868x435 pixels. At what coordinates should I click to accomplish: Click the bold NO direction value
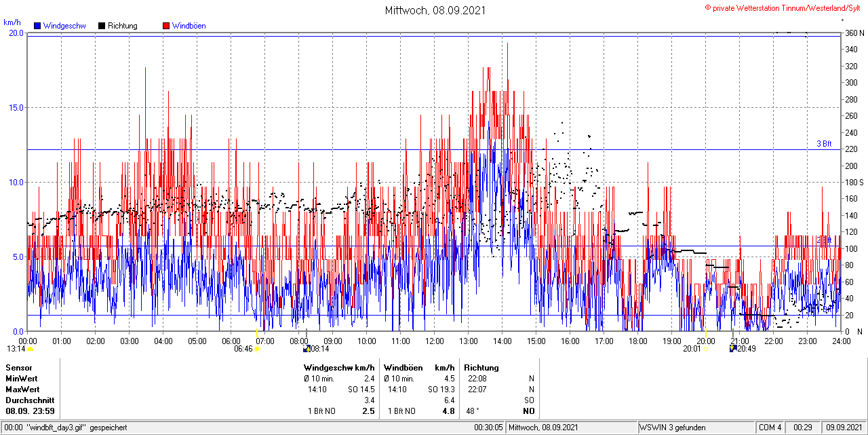(x=528, y=411)
